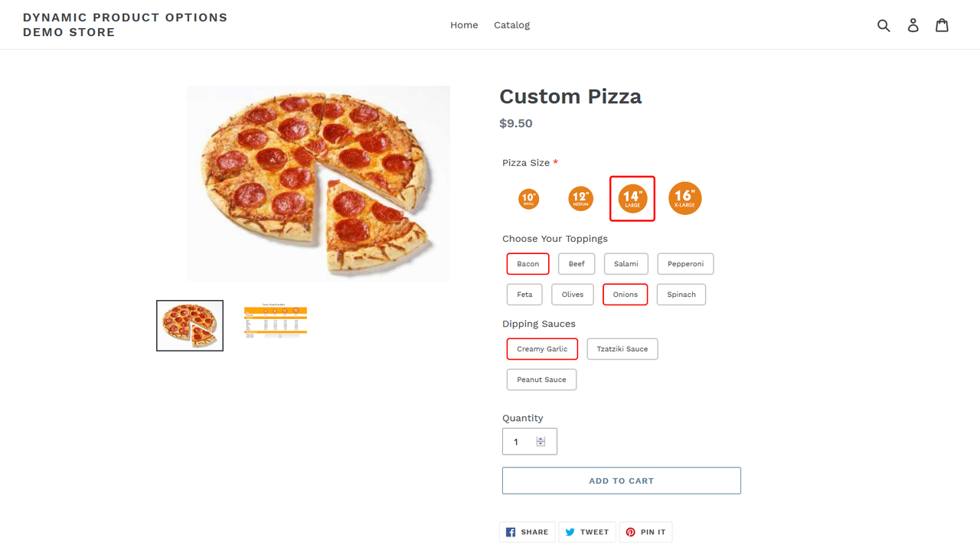Image resolution: width=980 pixels, height=551 pixels.
Task: Click the Dynamic Product Options Demo Store logo
Action: coord(125,24)
